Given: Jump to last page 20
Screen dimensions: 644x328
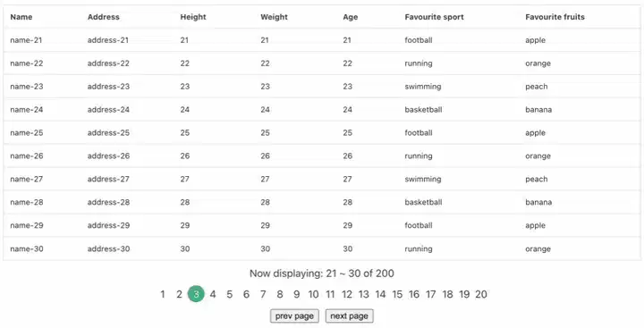Looking at the screenshot, I should coord(481,294).
